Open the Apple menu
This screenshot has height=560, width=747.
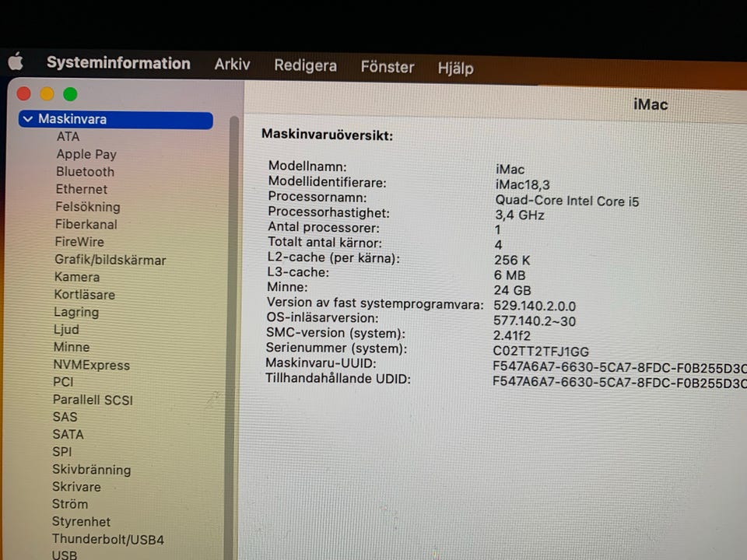(16, 61)
